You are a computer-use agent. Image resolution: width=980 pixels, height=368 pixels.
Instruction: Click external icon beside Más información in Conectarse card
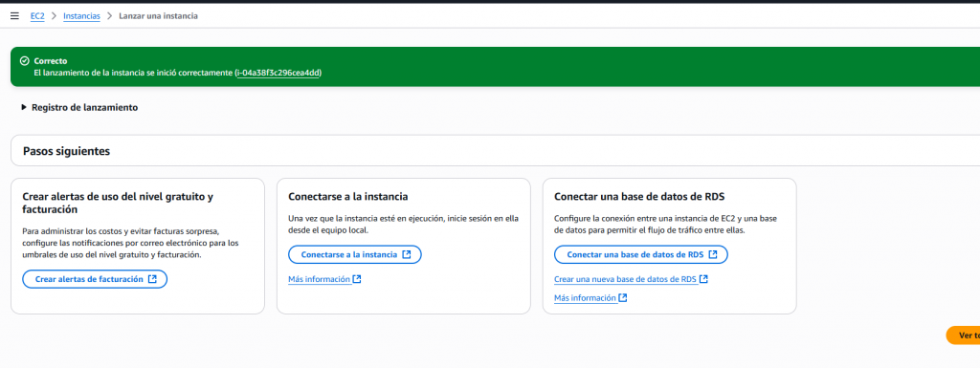(x=357, y=279)
